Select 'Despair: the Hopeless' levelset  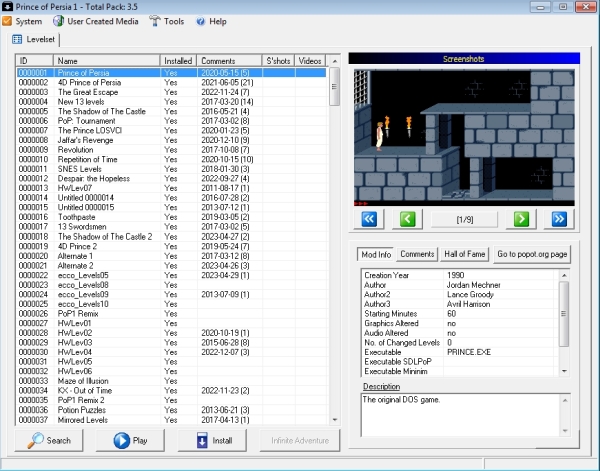tap(171, 178)
